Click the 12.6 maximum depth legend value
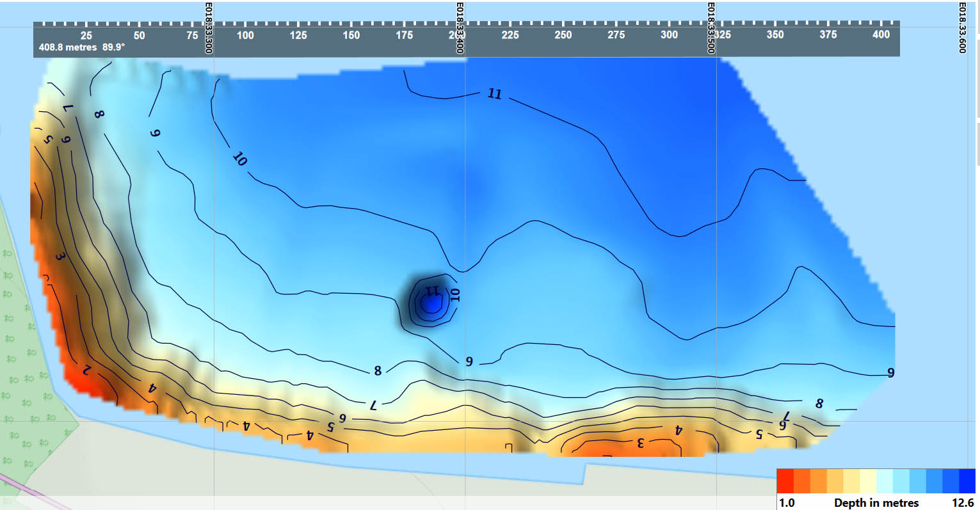The height and width of the screenshot is (510, 980). point(963,503)
